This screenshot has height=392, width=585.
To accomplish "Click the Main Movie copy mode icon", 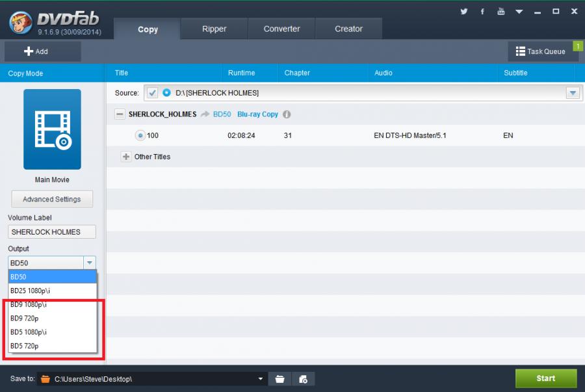I will [52, 129].
